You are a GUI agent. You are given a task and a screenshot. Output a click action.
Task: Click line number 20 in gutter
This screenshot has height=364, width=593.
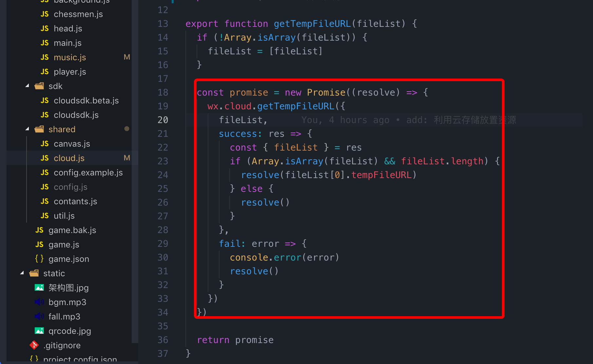tap(163, 120)
